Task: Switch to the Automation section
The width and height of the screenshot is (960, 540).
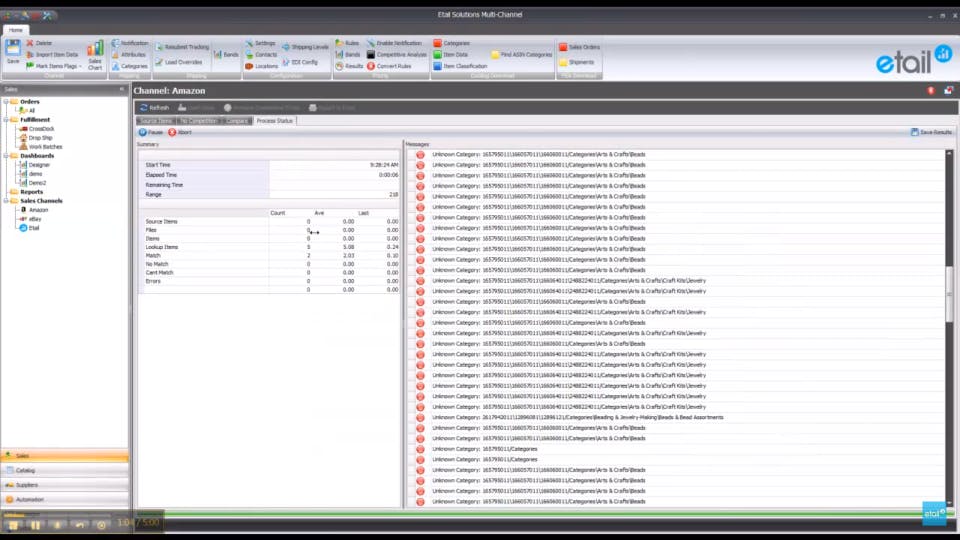Action: click(x=64, y=500)
